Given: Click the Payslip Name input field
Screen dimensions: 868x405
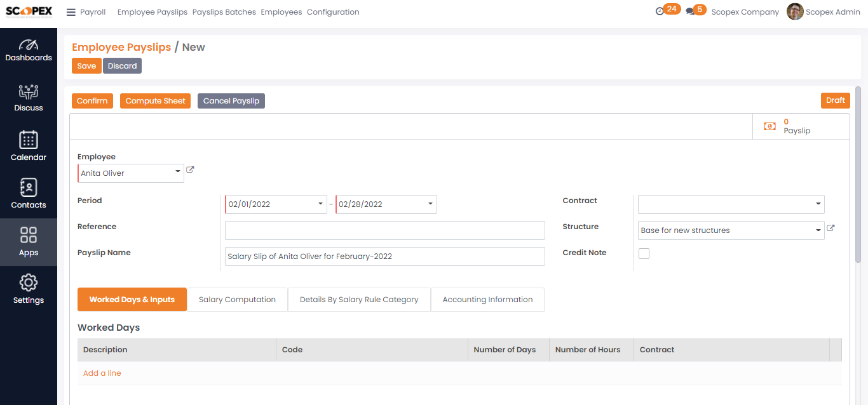Looking at the screenshot, I should point(385,256).
